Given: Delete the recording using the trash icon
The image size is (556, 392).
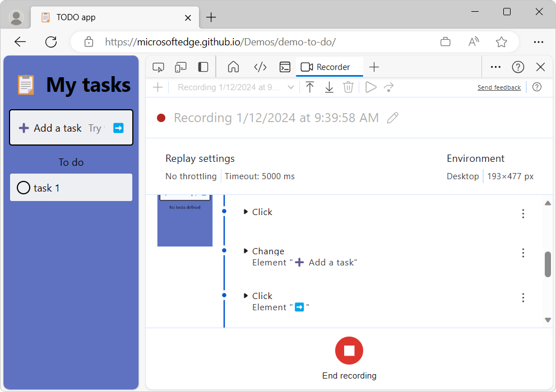Looking at the screenshot, I should click(x=348, y=87).
